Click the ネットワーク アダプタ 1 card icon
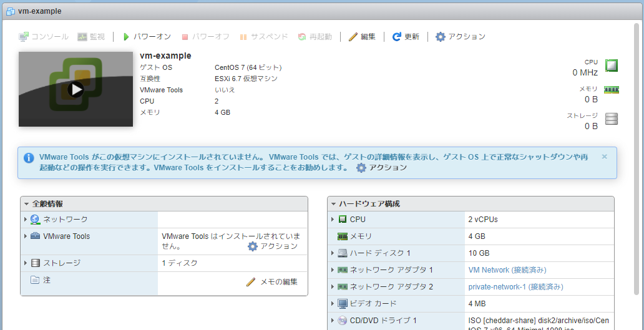 [x=343, y=269]
